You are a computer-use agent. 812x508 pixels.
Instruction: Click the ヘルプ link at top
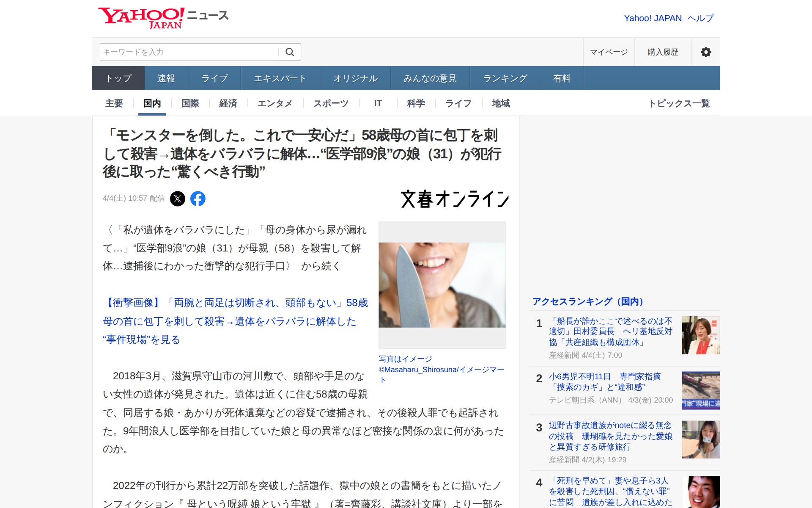tap(700, 18)
